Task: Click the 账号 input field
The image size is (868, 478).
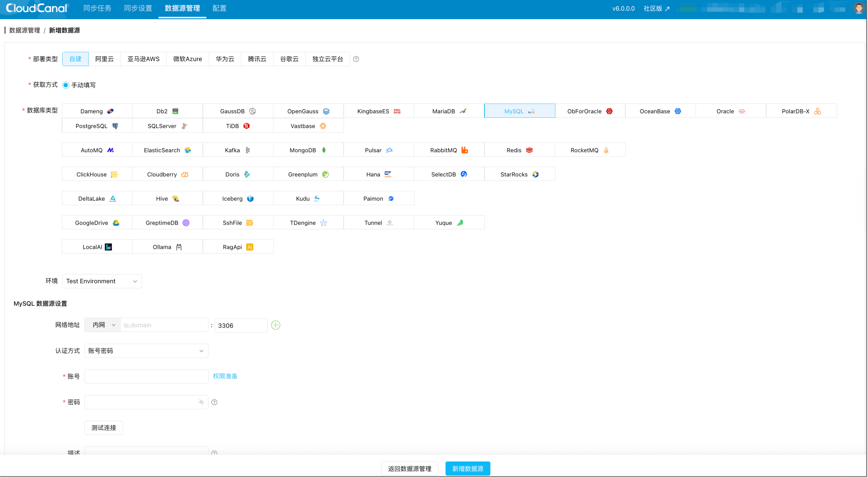Action: coord(146,377)
